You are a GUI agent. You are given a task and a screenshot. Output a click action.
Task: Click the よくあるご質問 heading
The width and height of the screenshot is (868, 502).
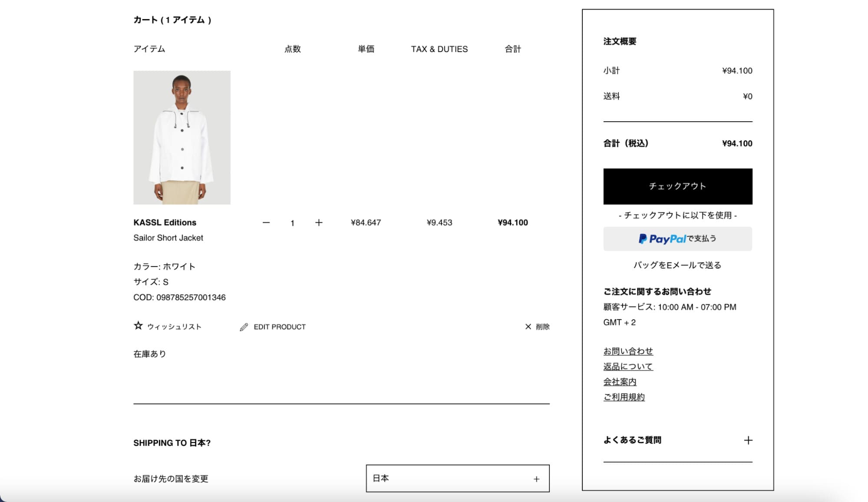coord(632,440)
